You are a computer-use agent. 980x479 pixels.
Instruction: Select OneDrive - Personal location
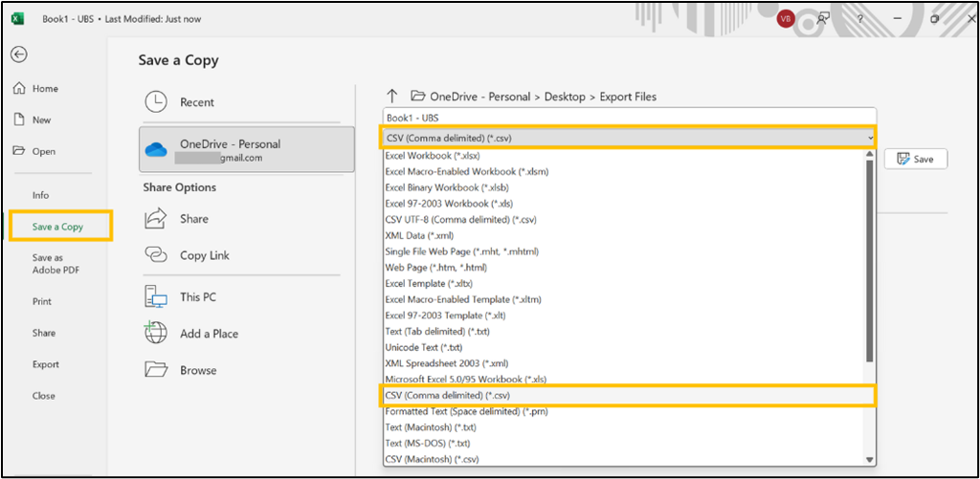[x=247, y=150]
